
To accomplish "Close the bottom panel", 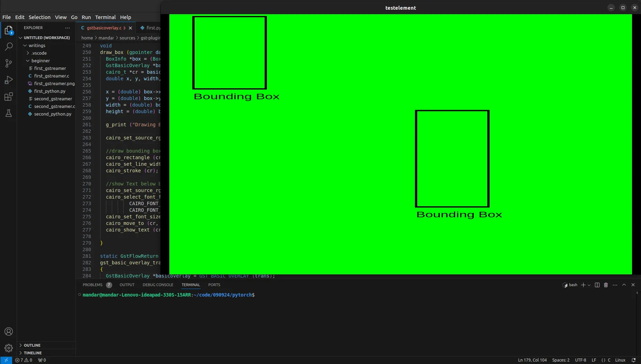I will click(633, 285).
